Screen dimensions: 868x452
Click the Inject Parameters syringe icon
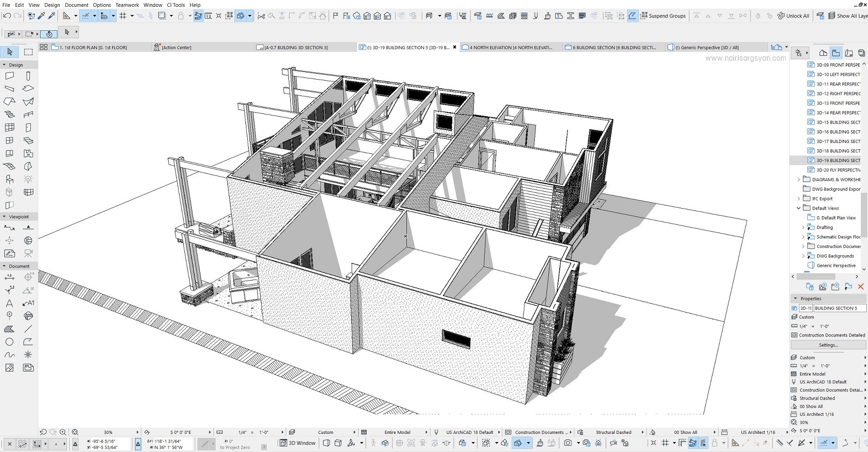52,16
